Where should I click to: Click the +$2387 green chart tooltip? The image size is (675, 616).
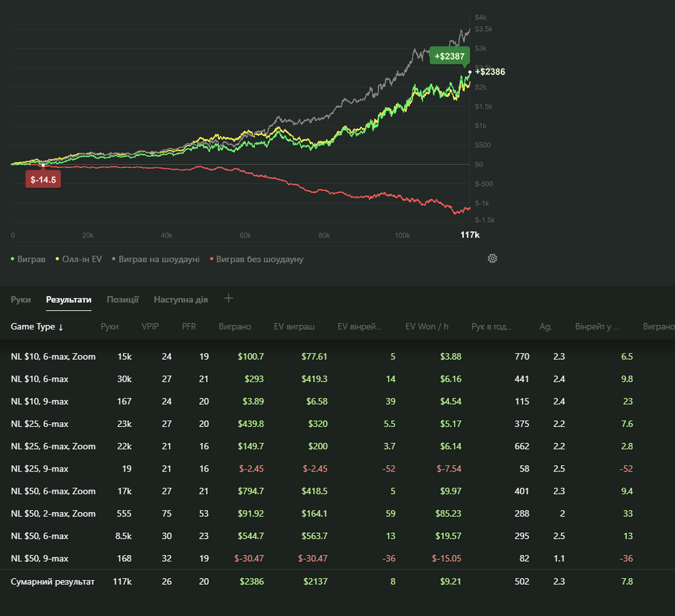(450, 55)
